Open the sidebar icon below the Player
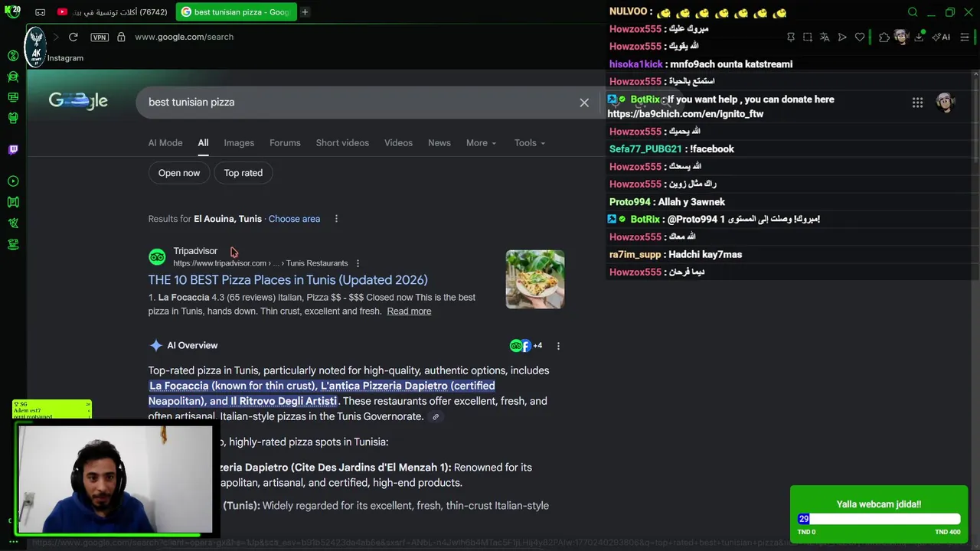Viewport: 980px width, 551px height. (x=13, y=202)
